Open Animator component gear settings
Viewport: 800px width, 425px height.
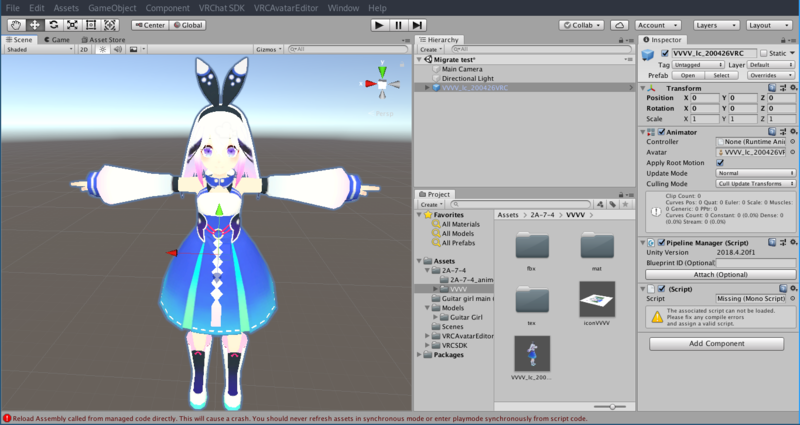793,132
